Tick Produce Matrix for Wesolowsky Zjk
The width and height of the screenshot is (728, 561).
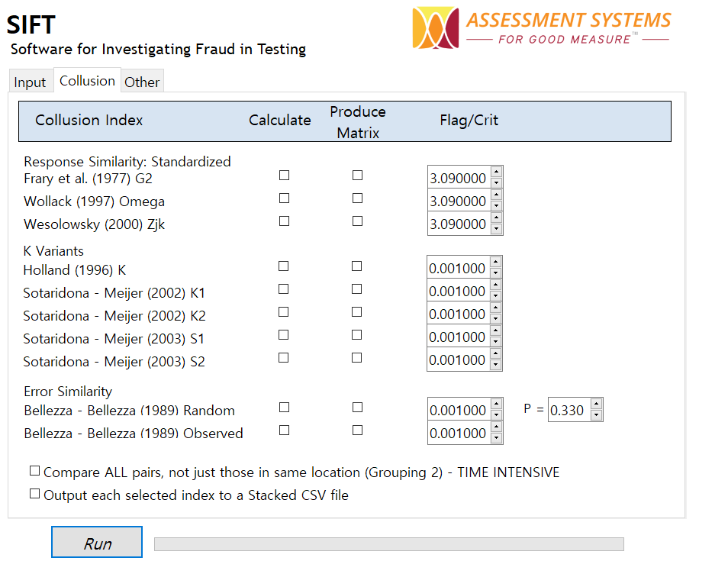(357, 221)
